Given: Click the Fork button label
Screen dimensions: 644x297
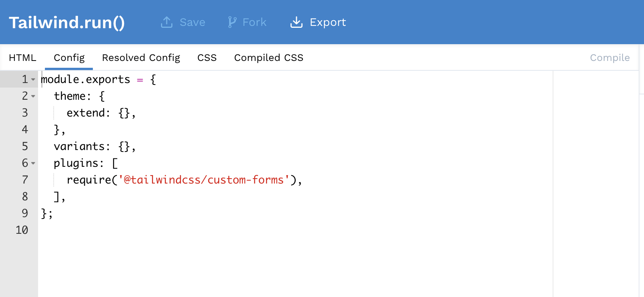Looking at the screenshot, I should click(x=255, y=22).
